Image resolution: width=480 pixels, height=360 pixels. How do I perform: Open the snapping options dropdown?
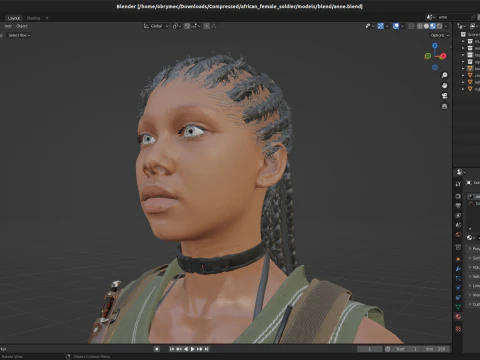195,26
